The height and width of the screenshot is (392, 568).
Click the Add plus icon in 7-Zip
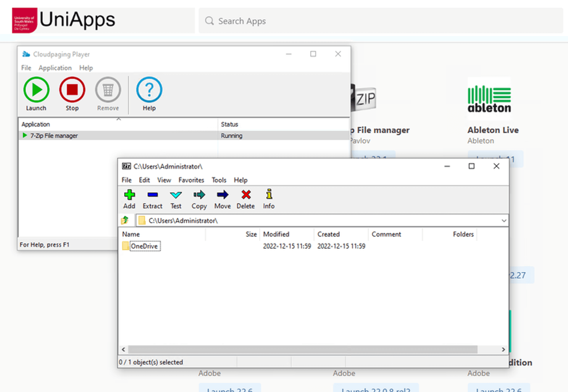tap(129, 195)
